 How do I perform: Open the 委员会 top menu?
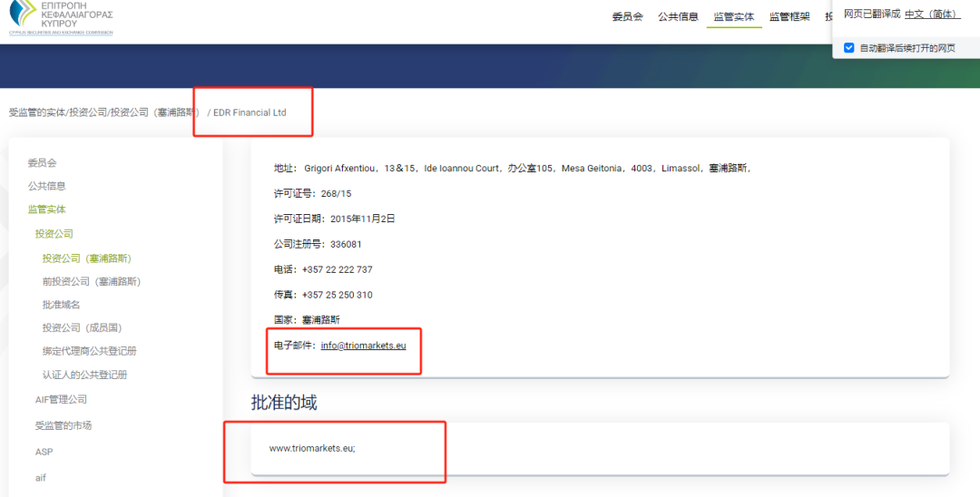coord(628,17)
